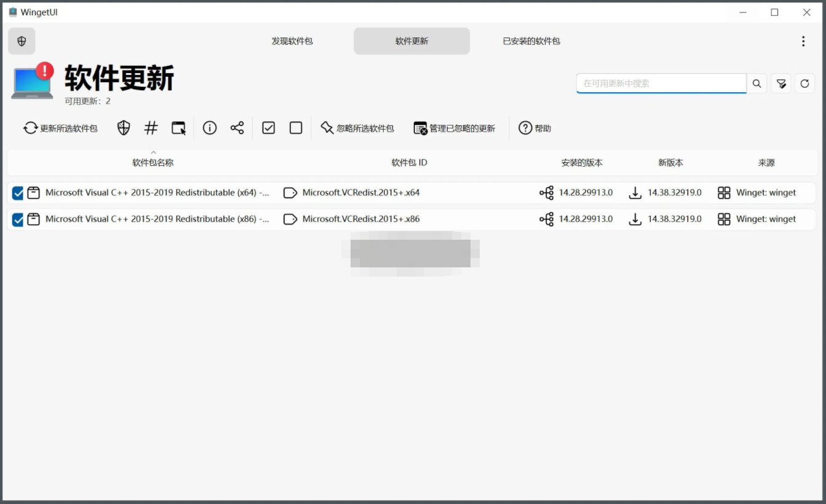
Task: Uncheck the Redistributable (x86) package checkbox
Action: 18,219
